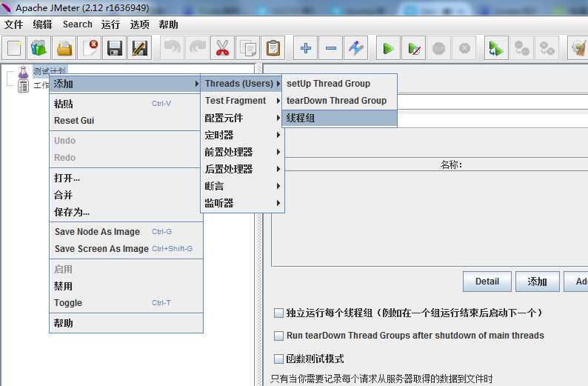
Task: Click the Collapse All minus icon
Action: 331,48
